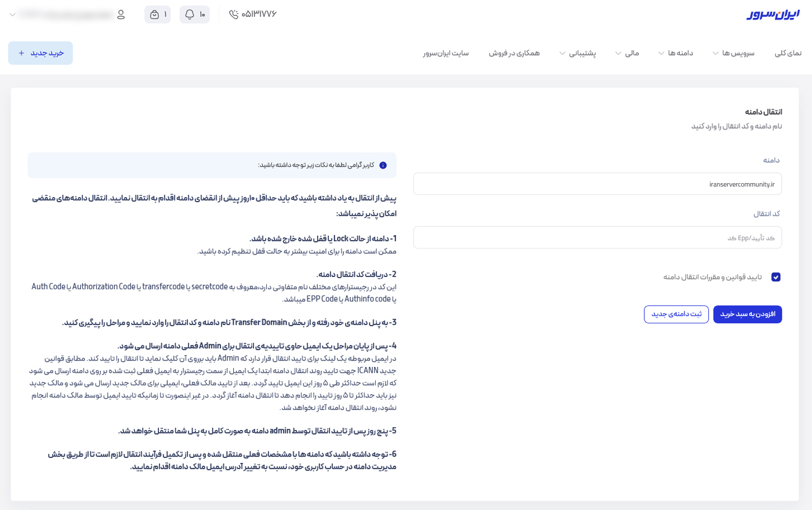812x510 pixels.
Task: Switch to the 'نمای کلی' overview section
Action: point(789,52)
